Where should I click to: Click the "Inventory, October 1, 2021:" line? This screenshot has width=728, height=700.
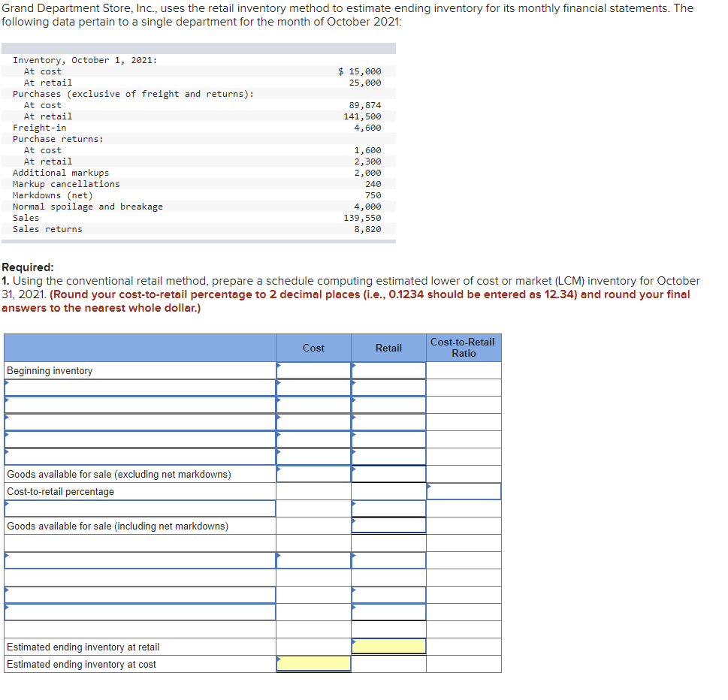click(85, 60)
